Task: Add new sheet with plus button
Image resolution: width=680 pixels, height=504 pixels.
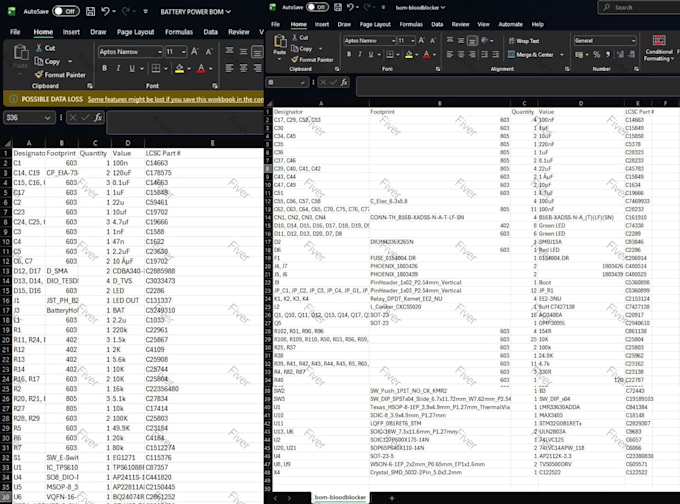Action: [392, 498]
